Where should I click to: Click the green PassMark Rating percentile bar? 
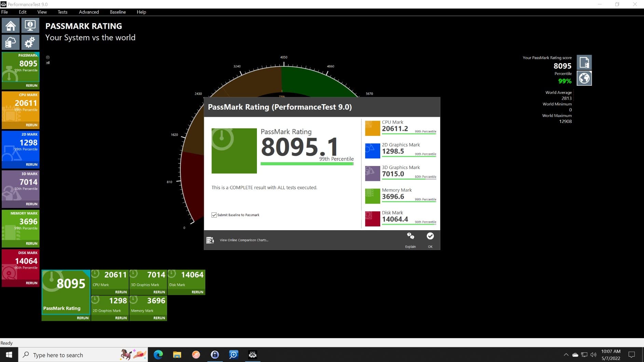click(x=307, y=164)
